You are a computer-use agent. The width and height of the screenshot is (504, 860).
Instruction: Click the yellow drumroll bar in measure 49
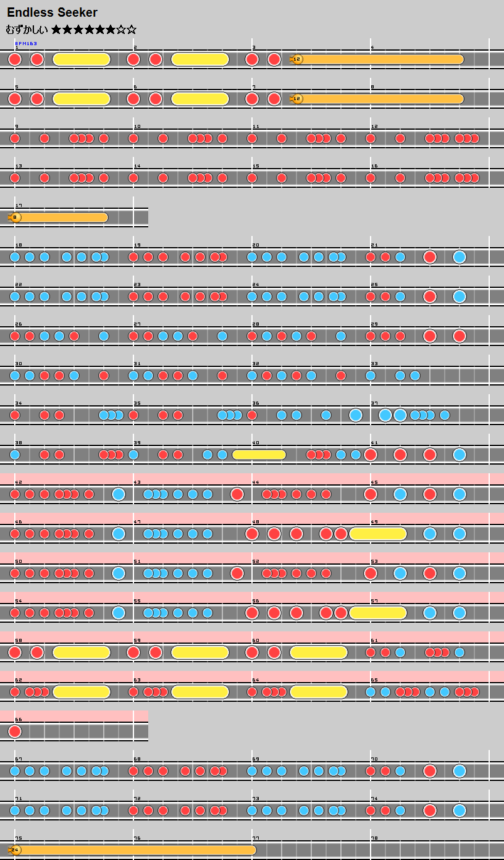pyautogui.click(x=378, y=534)
